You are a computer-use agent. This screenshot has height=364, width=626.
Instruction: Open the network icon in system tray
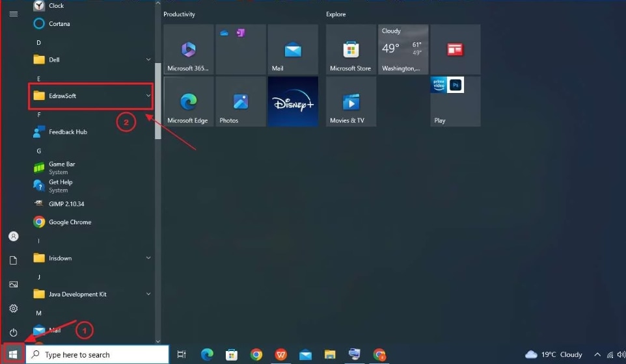[610, 354]
